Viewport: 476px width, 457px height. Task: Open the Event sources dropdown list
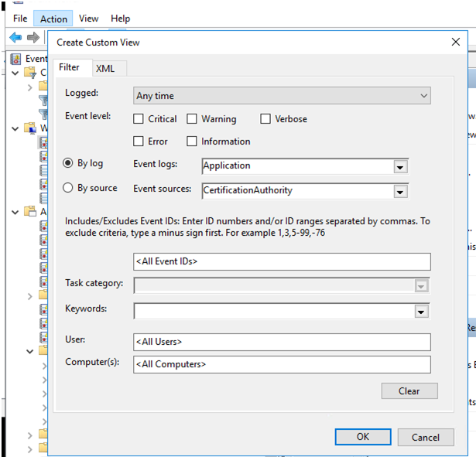point(399,190)
